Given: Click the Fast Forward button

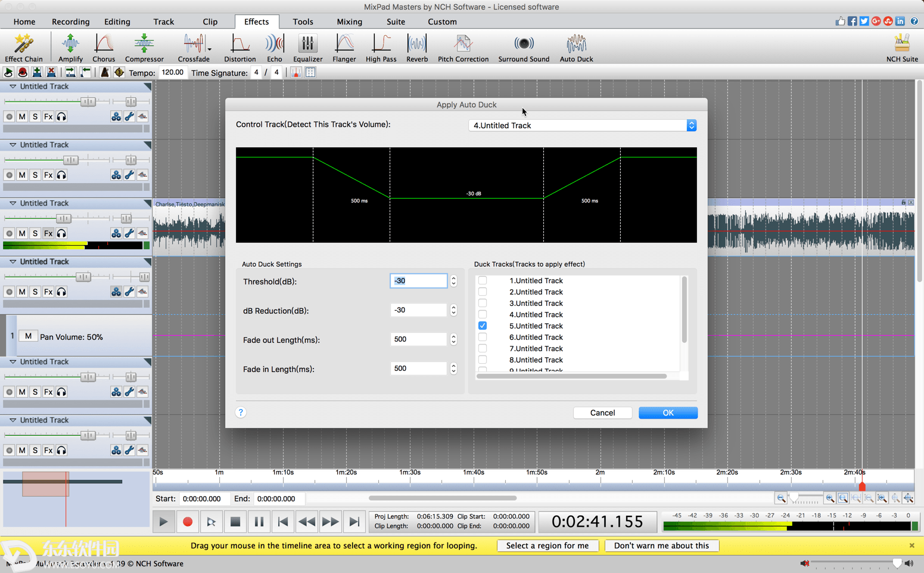Looking at the screenshot, I should click(x=331, y=522).
